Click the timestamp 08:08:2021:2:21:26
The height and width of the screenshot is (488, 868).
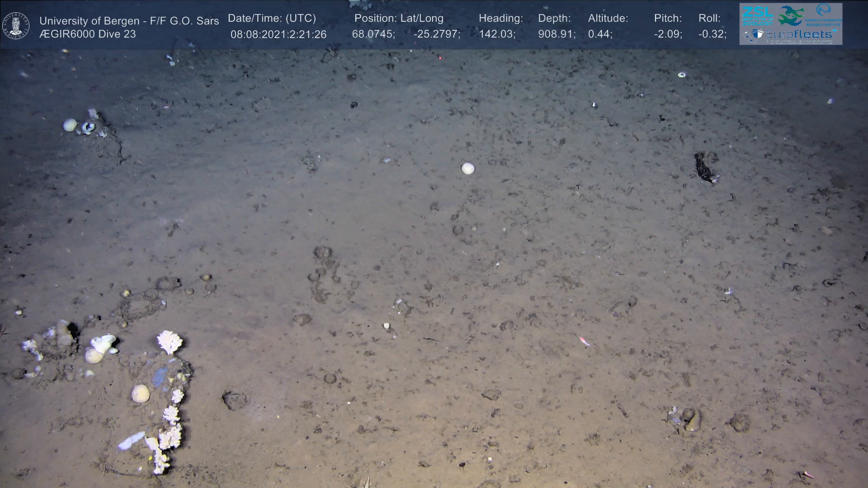tap(278, 34)
